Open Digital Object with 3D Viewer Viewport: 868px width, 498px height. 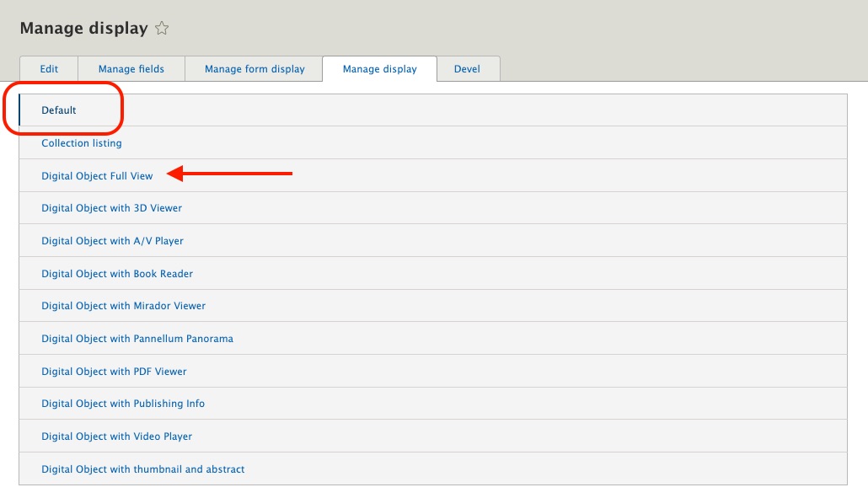tap(111, 208)
